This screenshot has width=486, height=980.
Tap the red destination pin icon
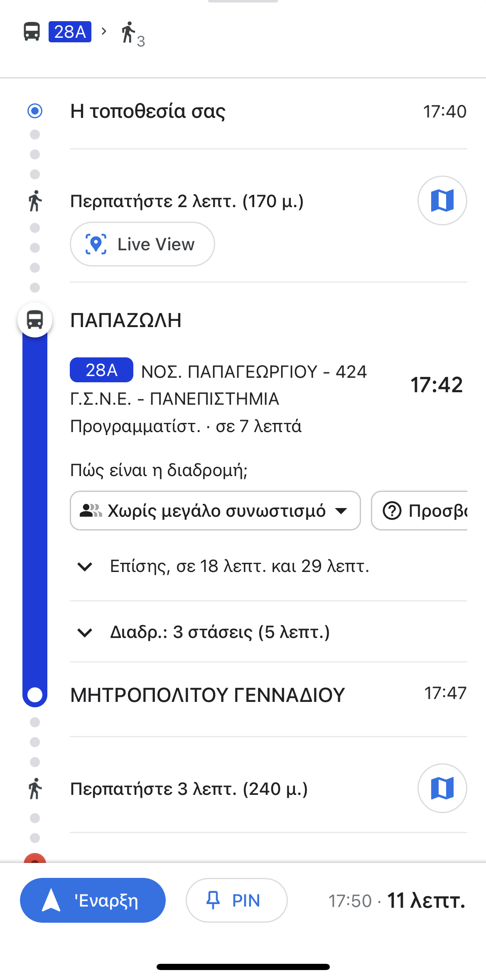[35, 858]
